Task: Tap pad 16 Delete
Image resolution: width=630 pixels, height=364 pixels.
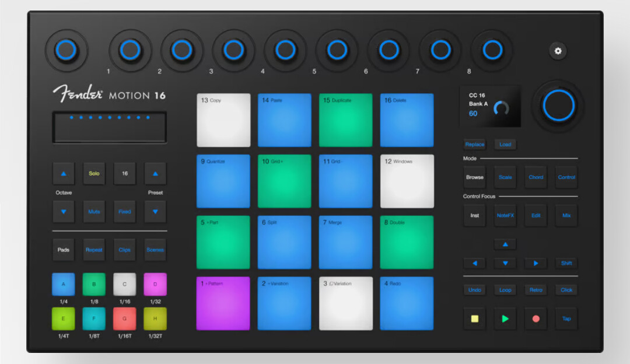Action: pos(407,120)
